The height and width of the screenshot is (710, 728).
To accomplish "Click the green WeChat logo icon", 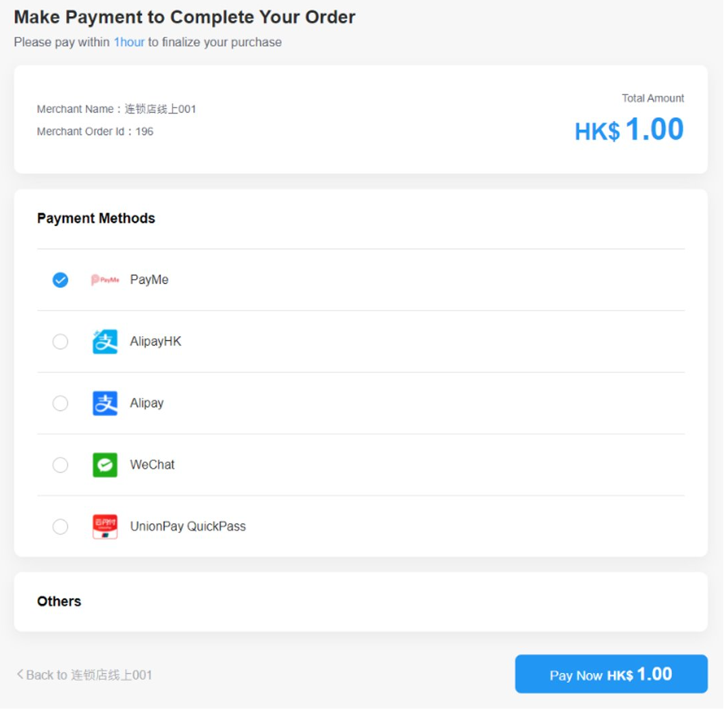I will 105,465.
